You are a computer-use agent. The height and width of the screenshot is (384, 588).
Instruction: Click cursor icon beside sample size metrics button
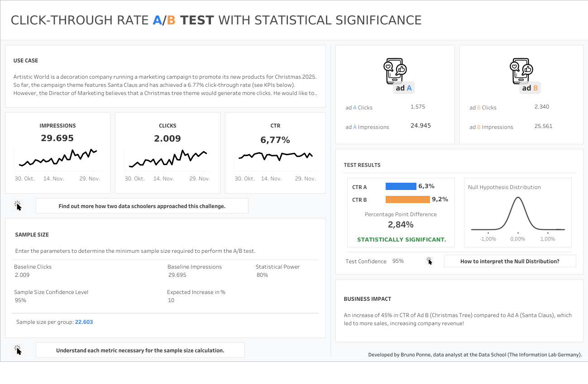pyautogui.click(x=18, y=350)
